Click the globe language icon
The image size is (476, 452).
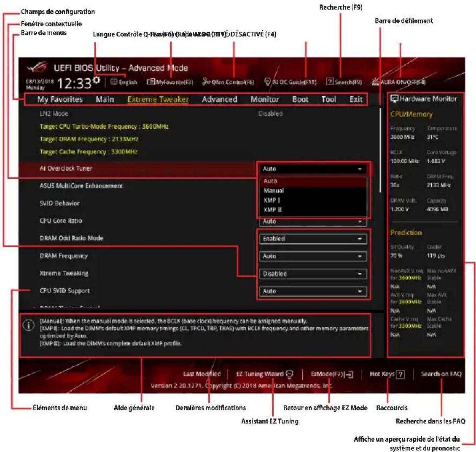click(x=114, y=81)
